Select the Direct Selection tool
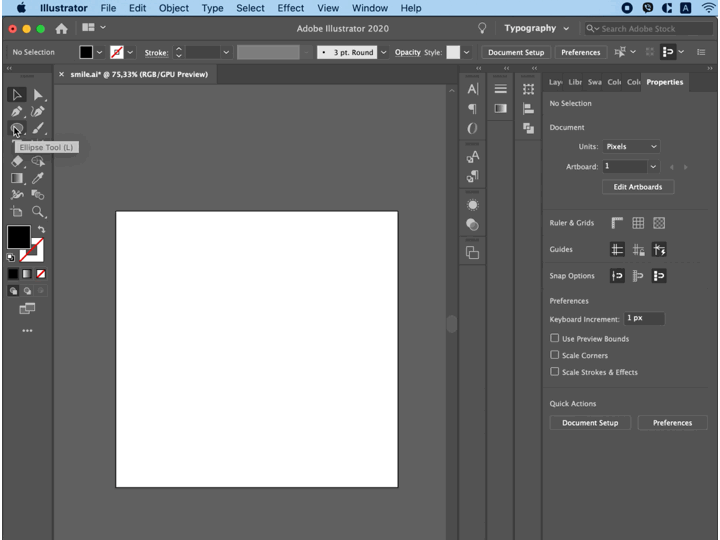 point(38,95)
